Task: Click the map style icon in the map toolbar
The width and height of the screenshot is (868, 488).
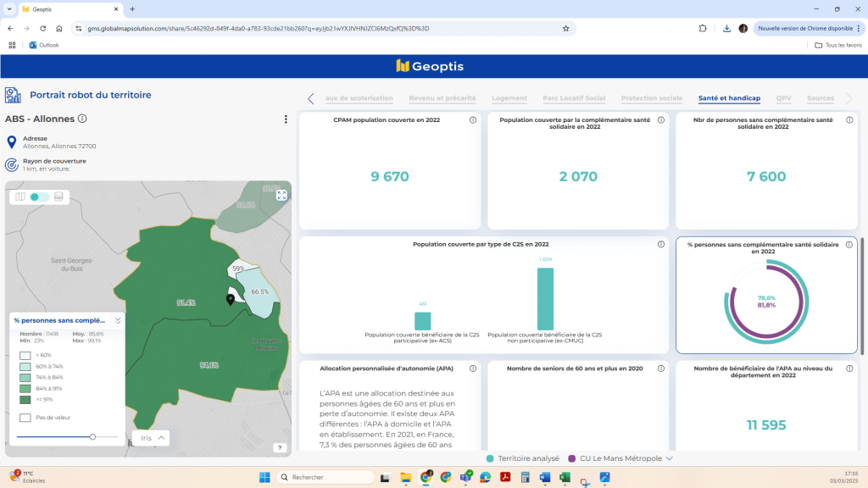Action: pyautogui.click(x=19, y=197)
